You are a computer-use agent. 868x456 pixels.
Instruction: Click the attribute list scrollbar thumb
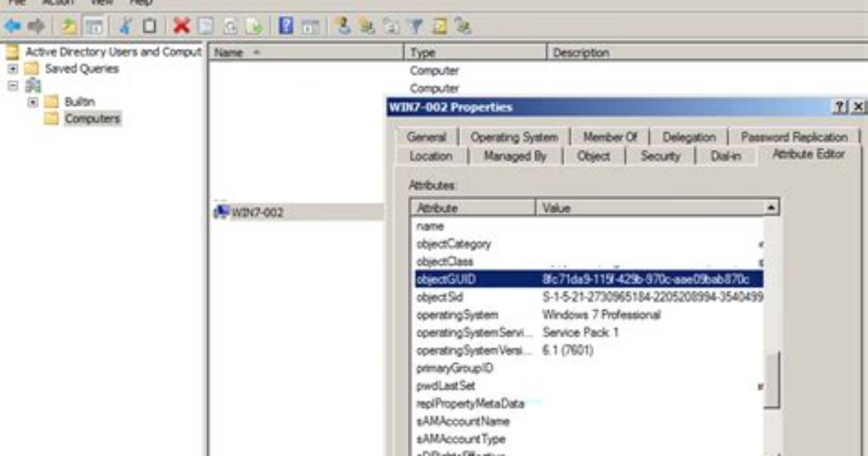click(771, 380)
